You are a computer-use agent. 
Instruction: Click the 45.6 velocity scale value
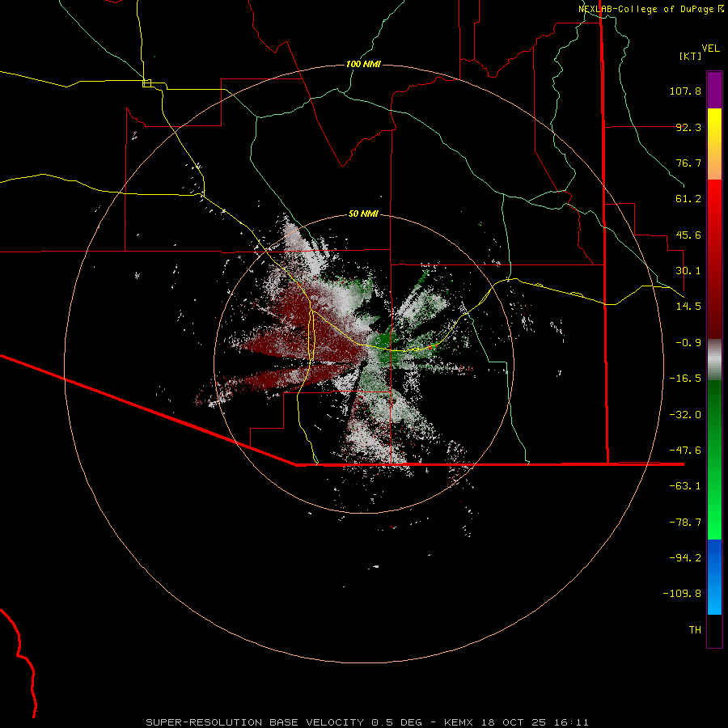tap(688, 235)
